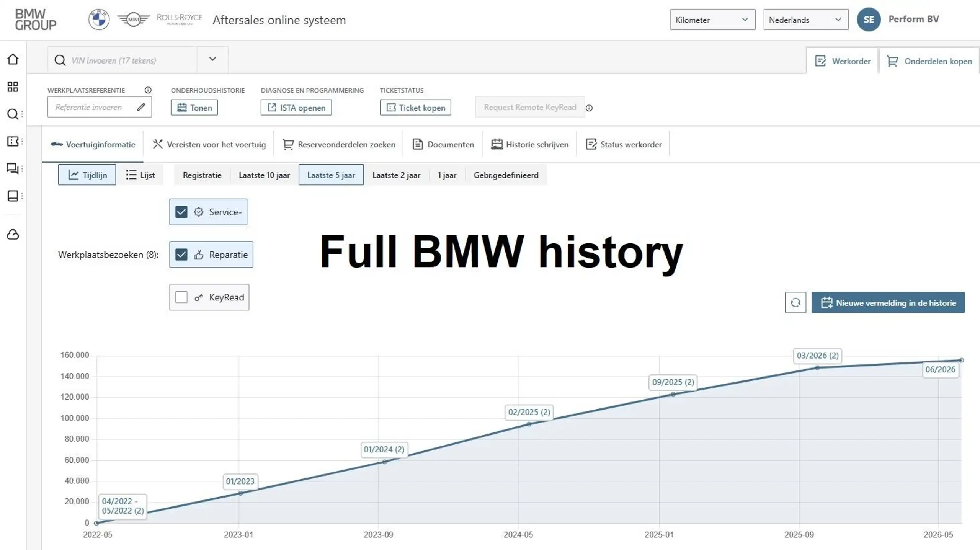Expand the VIN search history chevron

coord(212,59)
